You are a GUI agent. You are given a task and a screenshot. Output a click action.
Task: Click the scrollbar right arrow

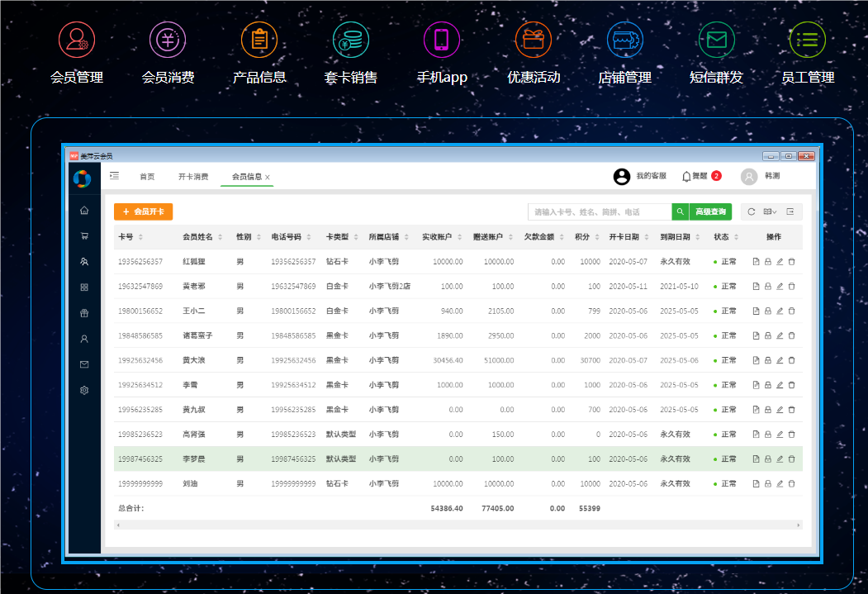[x=799, y=525]
